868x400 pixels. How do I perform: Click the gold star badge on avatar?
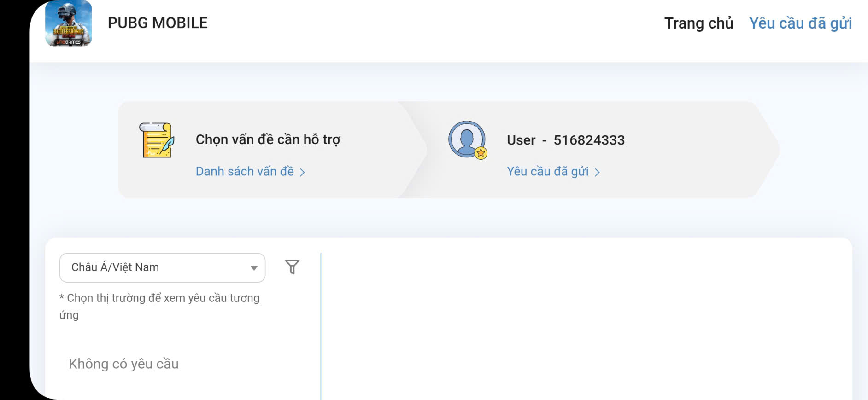click(x=481, y=153)
